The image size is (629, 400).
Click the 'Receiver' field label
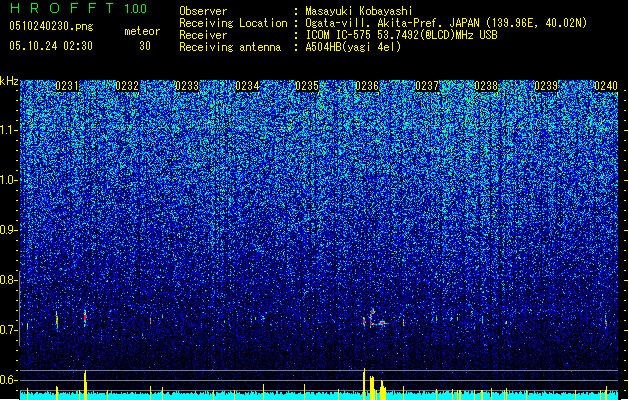coord(203,35)
